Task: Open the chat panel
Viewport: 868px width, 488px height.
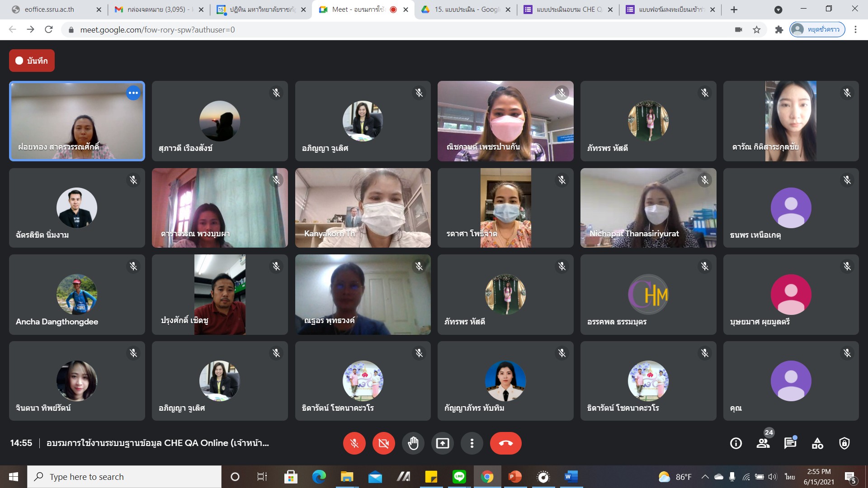Action: 790,443
